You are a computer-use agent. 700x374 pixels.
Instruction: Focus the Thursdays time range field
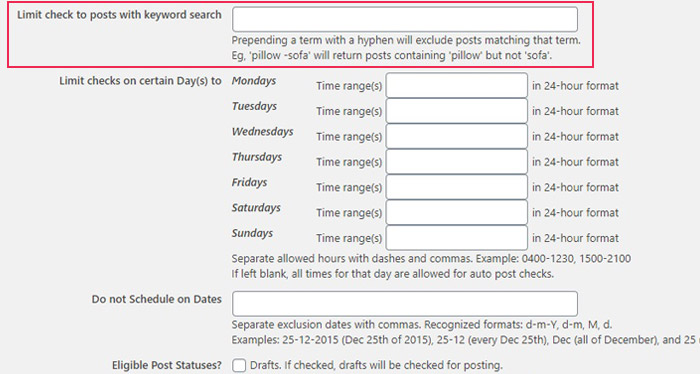pyautogui.click(x=456, y=162)
